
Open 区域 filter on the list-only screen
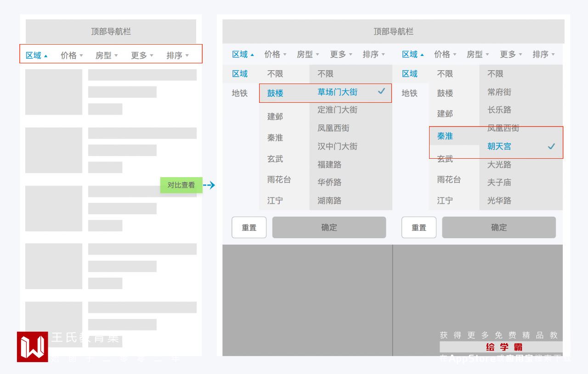tap(36, 56)
